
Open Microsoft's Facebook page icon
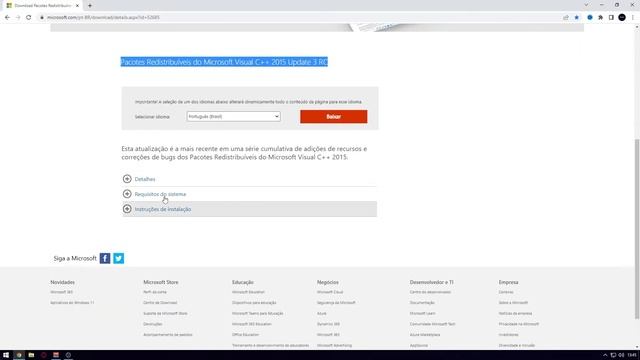coord(105,258)
